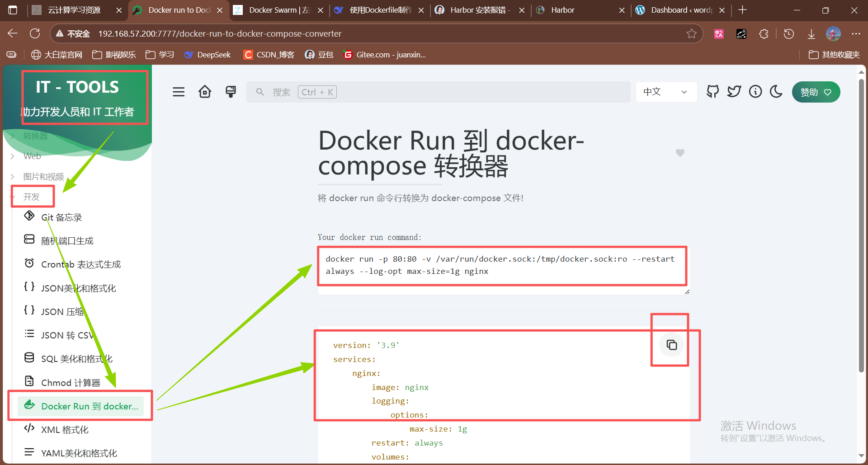Switch to 使用Dockerfile制作 browser tab
The width and height of the screenshot is (868, 465).
tap(380, 10)
